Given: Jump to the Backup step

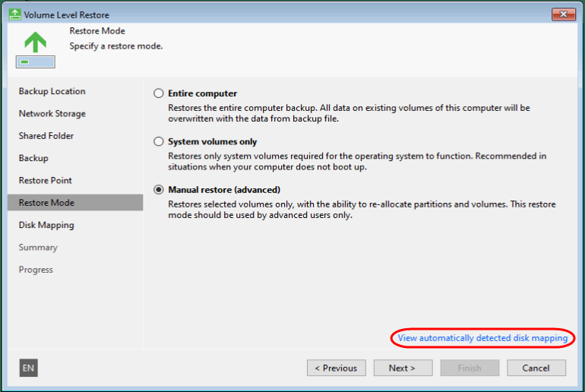Looking at the screenshot, I should [33, 158].
